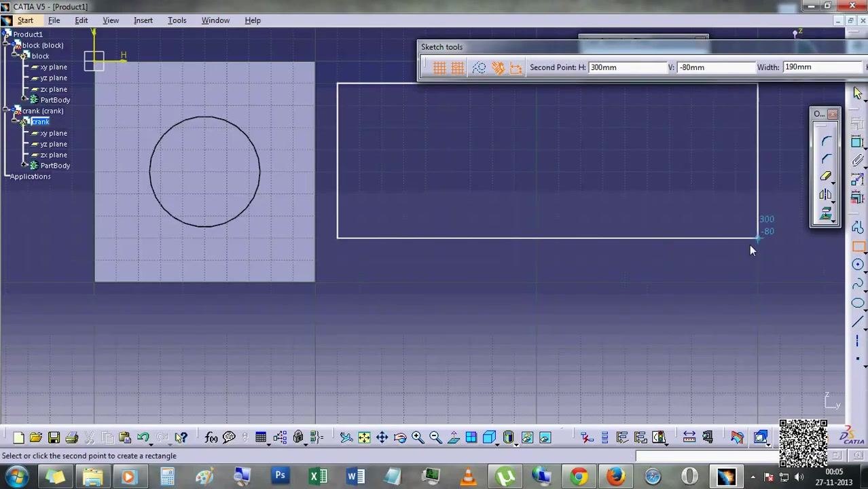Open the Window menu
The height and width of the screenshot is (489, 868).
[x=215, y=20]
